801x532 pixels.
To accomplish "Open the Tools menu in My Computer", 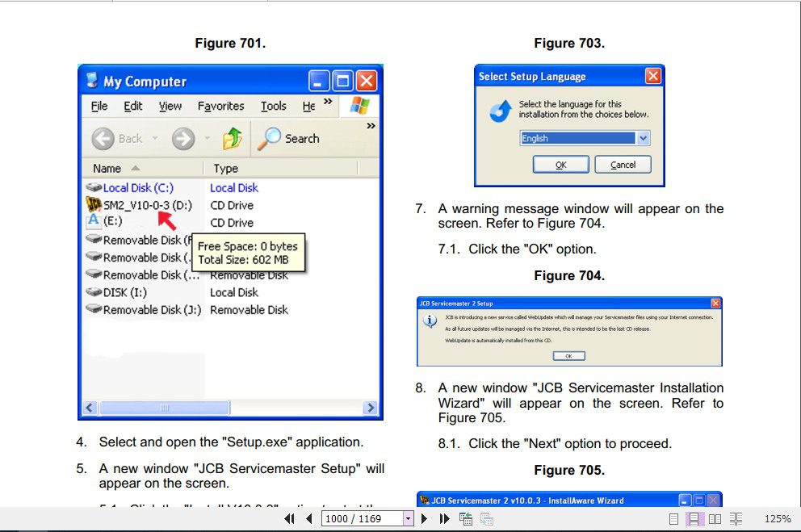I will [x=273, y=106].
